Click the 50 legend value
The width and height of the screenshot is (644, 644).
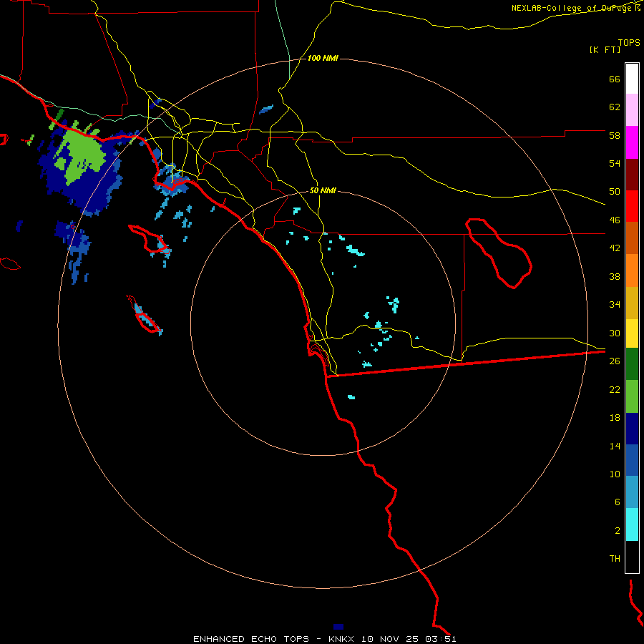pyautogui.click(x=615, y=191)
